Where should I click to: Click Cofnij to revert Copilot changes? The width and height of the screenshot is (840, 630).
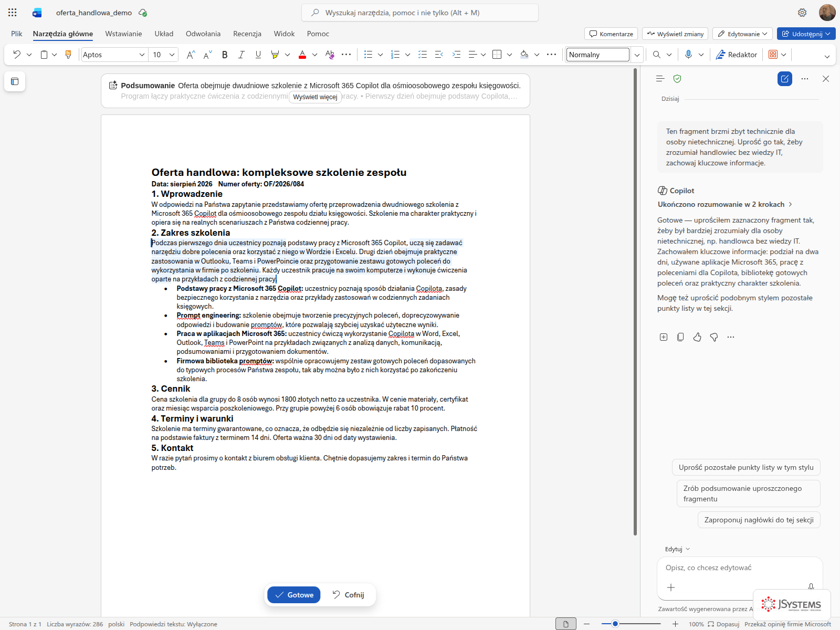[x=348, y=595]
